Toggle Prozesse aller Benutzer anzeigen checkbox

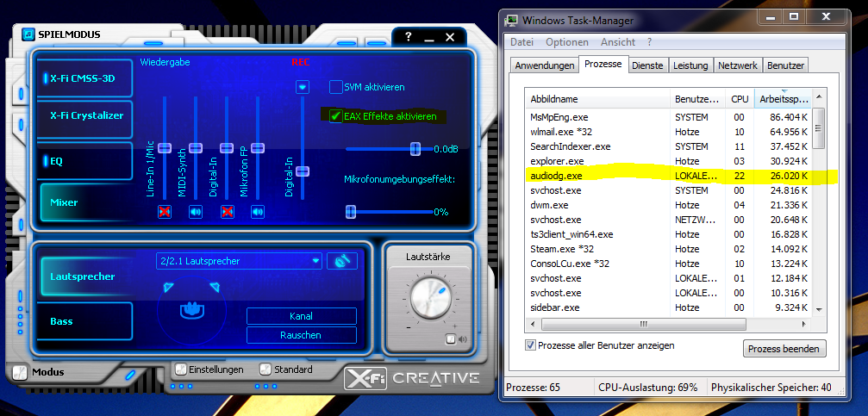530,345
